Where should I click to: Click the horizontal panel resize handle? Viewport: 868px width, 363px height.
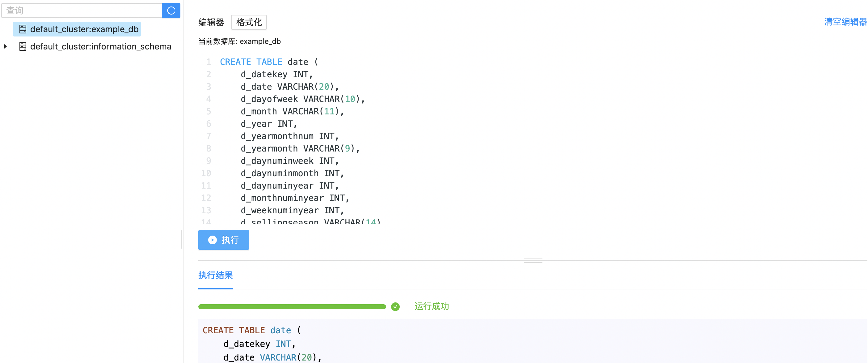coord(533,260)
